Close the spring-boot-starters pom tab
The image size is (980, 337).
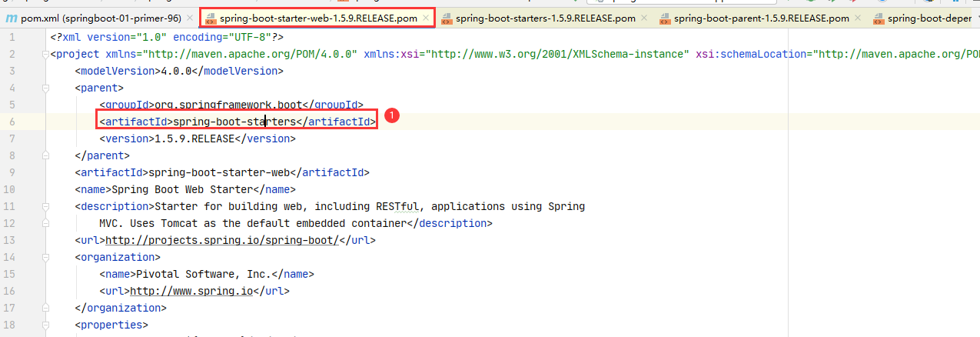(643, 18)
